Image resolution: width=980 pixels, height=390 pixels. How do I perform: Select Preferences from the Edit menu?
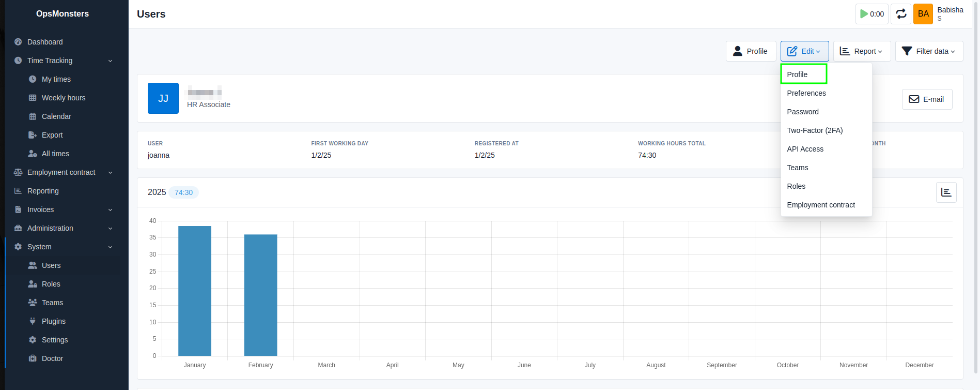point(806,93)
